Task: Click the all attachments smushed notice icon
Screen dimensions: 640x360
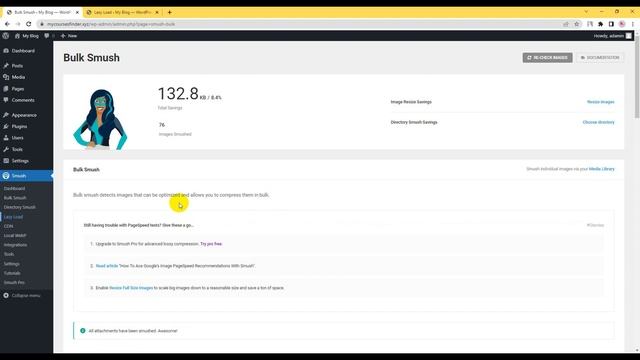Action: pyautogui.click(x=82, y=331)
